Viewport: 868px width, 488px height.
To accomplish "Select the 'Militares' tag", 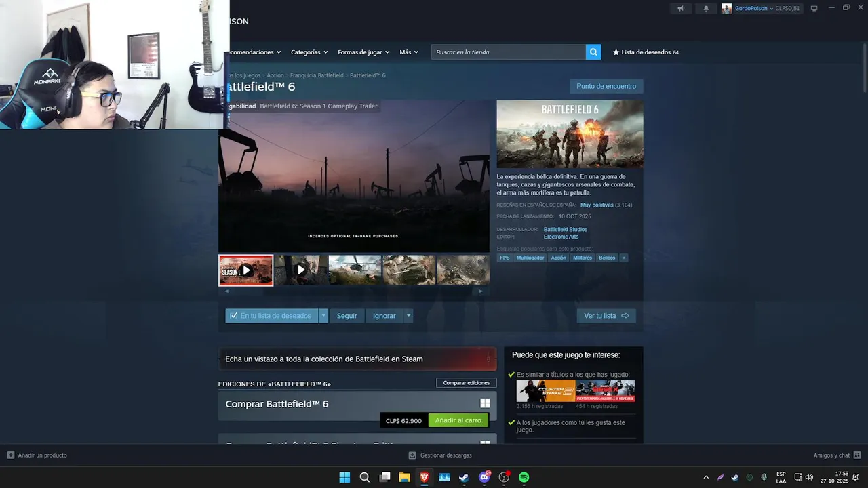I will (583, 258).
